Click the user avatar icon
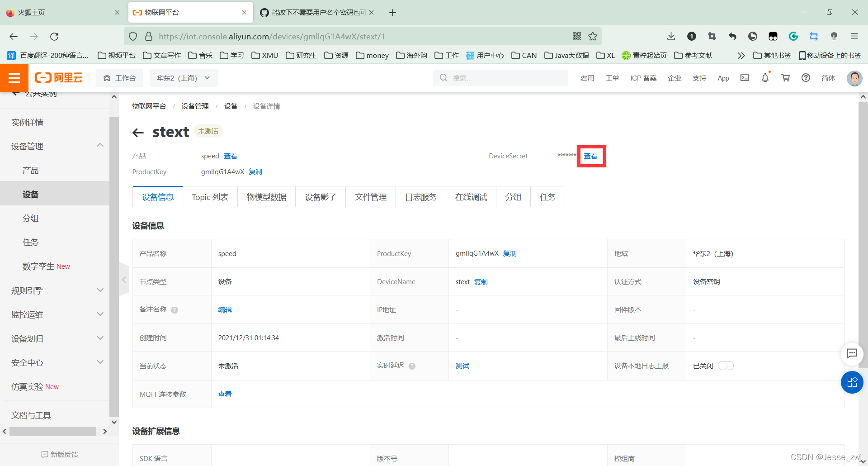868x466 pixels. click(854, 78)
